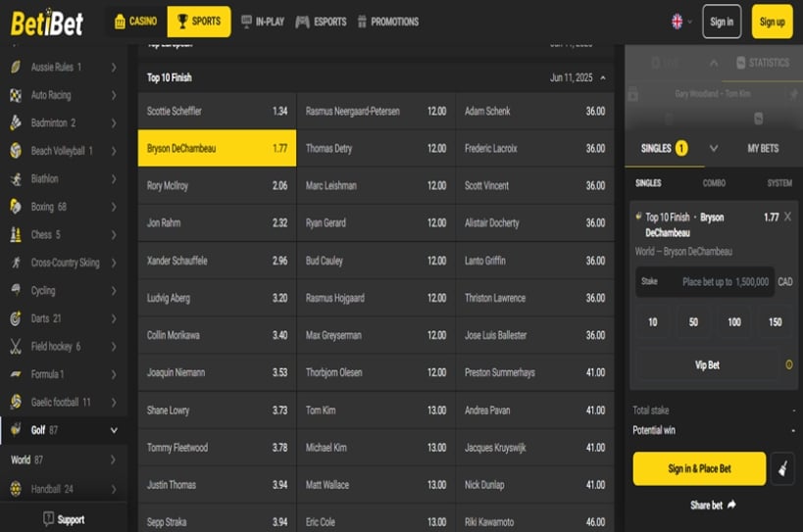Click Sign in & Place Bet
The height and width of the screenshot is (532, 803).
pos(699,468)
